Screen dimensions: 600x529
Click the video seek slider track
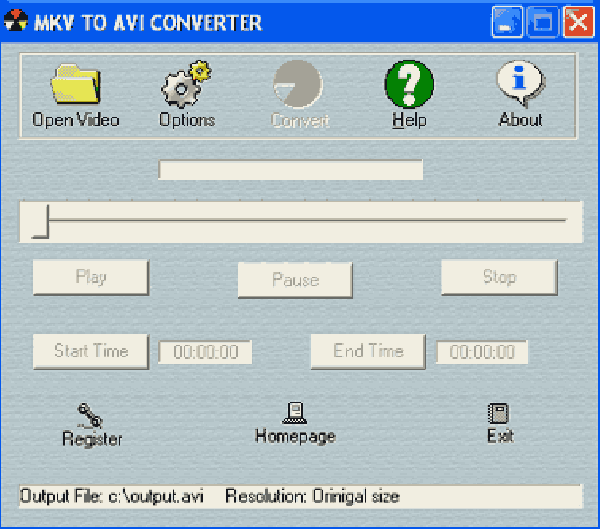pos(301,222)
